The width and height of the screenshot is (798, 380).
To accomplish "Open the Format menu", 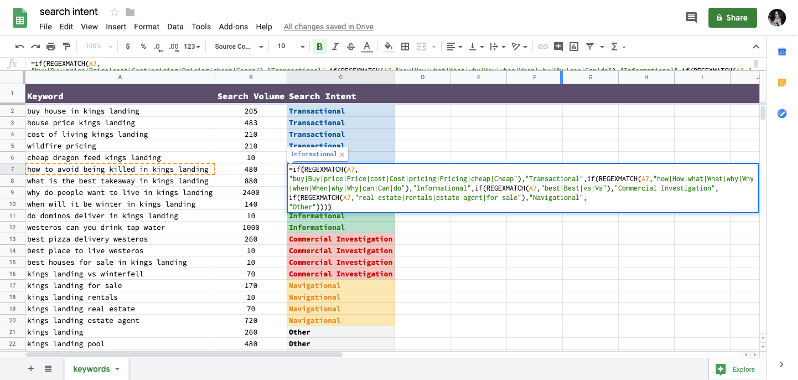I will tap(147, 26).
